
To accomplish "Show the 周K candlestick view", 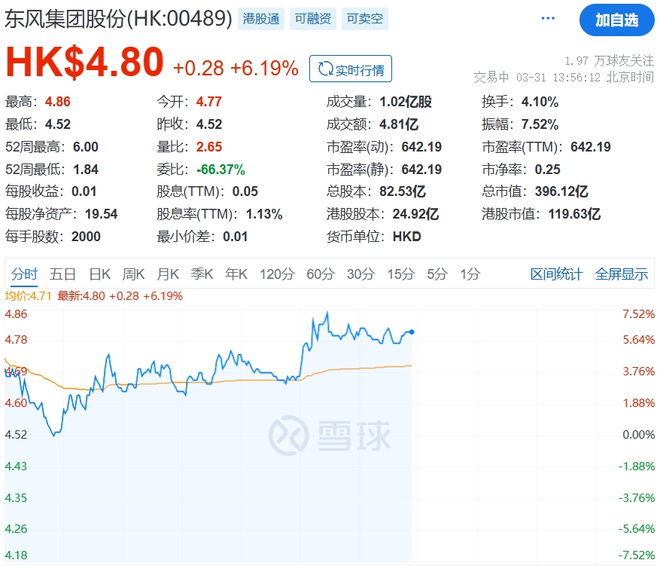I will pyautogui.click(x=134, y=274).
